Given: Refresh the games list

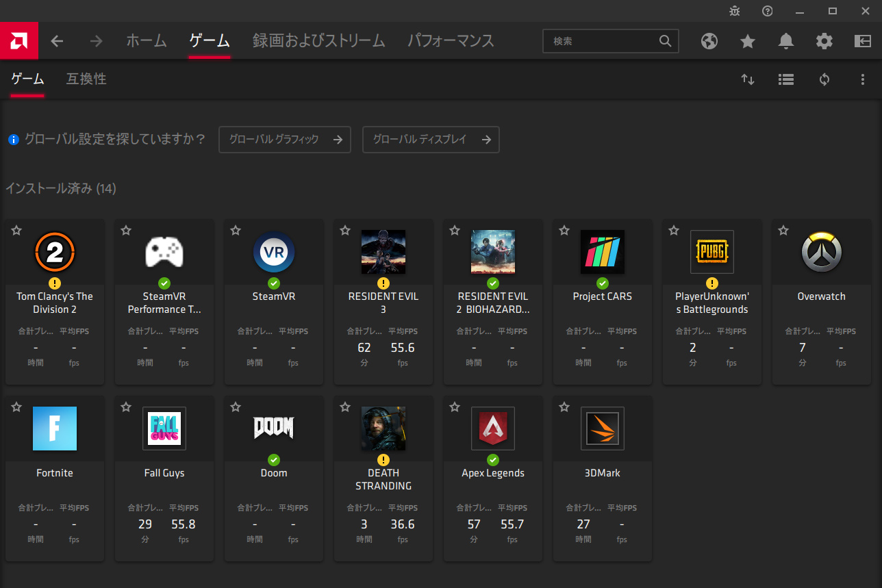Looking at the screenshot, I should click(x=824, y=79).
